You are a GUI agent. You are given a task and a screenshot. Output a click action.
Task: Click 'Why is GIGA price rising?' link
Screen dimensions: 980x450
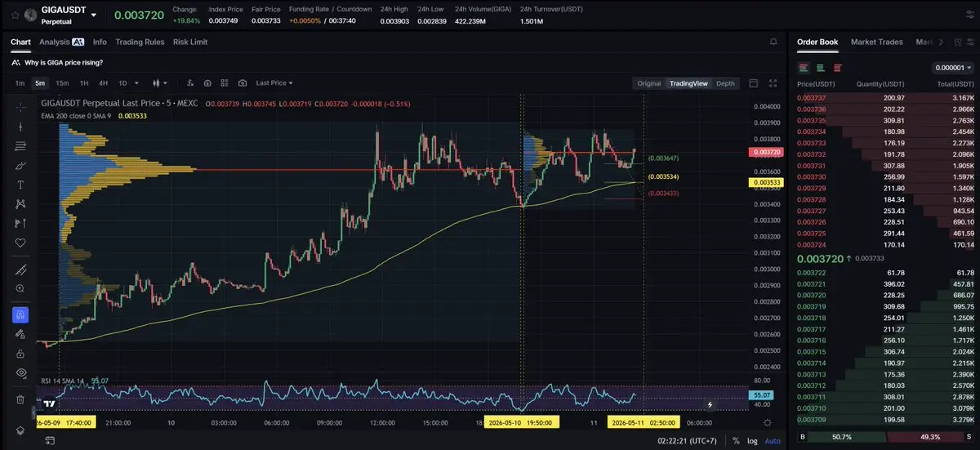point(64,63)
